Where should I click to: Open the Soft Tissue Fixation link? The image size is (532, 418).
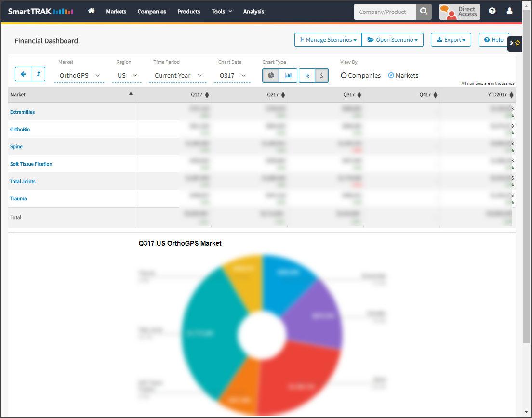pos(31,164)
